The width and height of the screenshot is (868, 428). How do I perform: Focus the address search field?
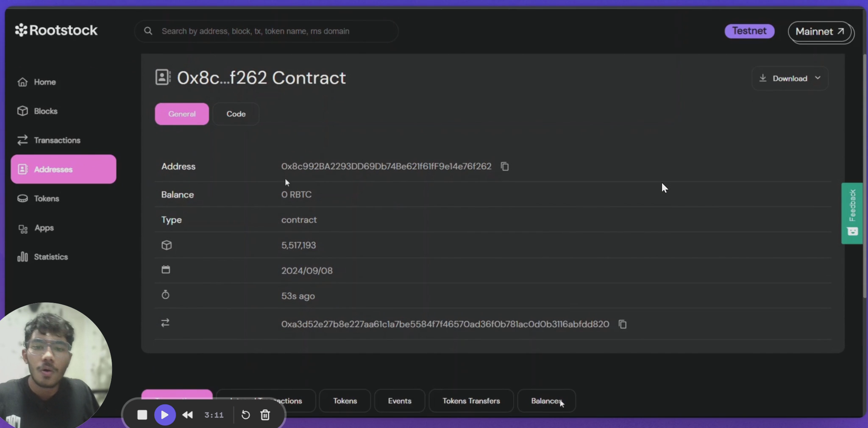pyautogui.click(x=267, y=31)
